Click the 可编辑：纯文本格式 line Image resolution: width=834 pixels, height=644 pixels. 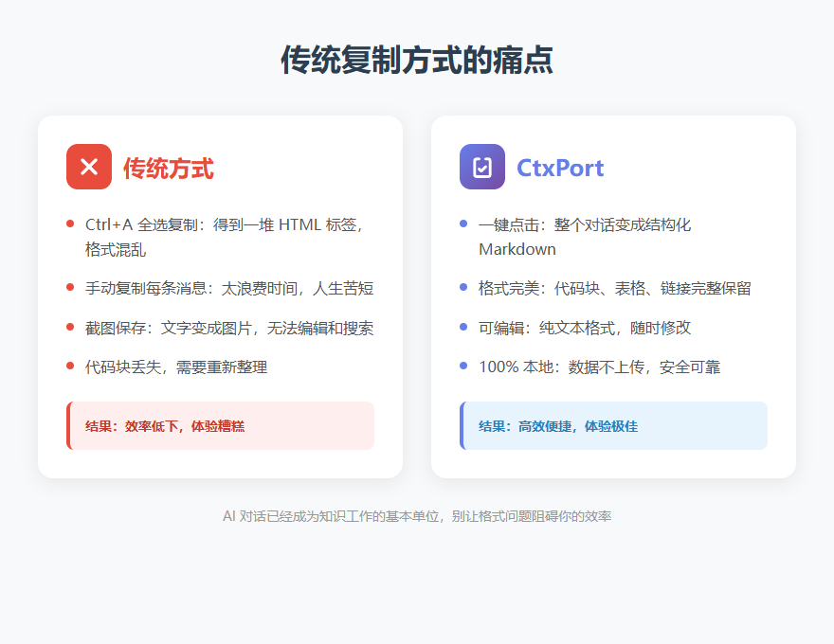tap(569, 326)
